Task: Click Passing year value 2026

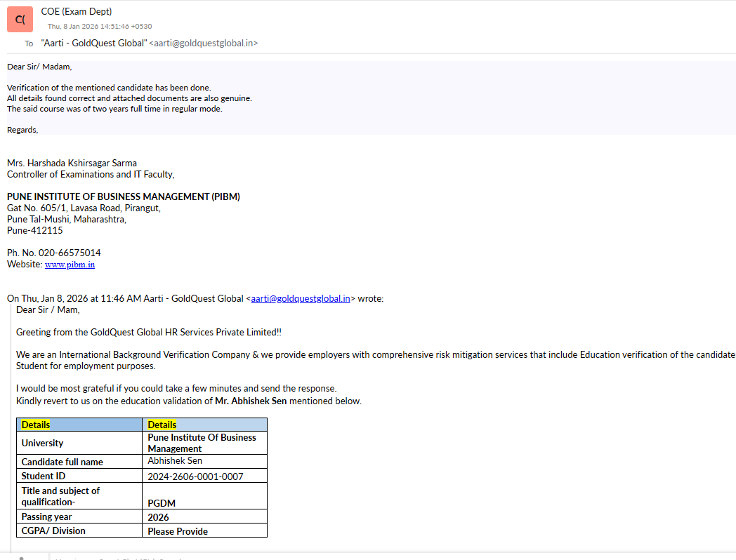Action: 158,517
